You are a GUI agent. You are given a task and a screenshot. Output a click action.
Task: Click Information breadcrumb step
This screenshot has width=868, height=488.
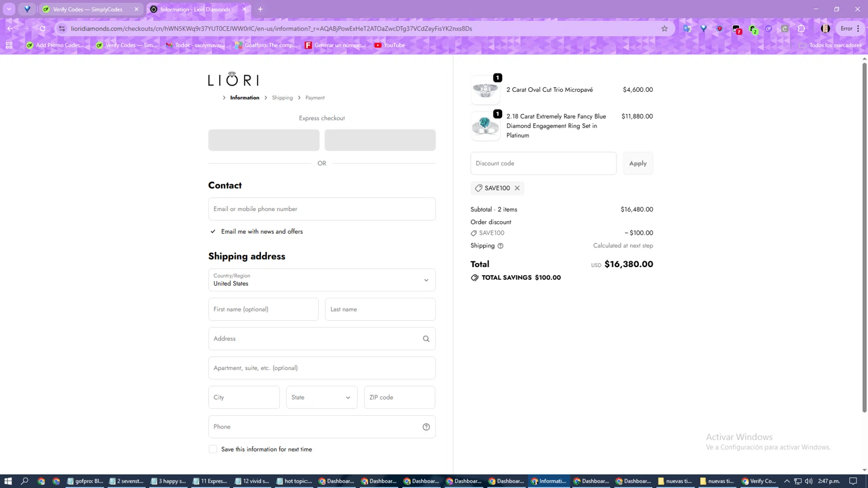[245, 98]
